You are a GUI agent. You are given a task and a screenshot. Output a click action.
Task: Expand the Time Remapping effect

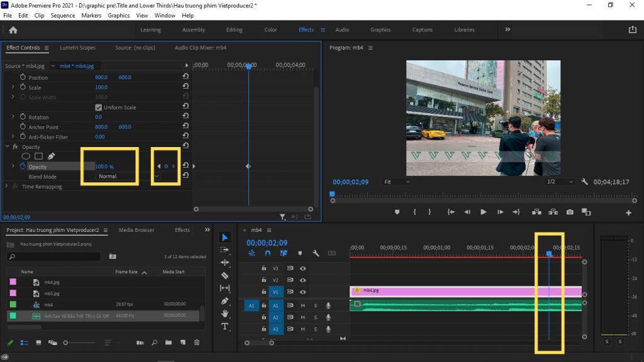(x=7, y=187)
